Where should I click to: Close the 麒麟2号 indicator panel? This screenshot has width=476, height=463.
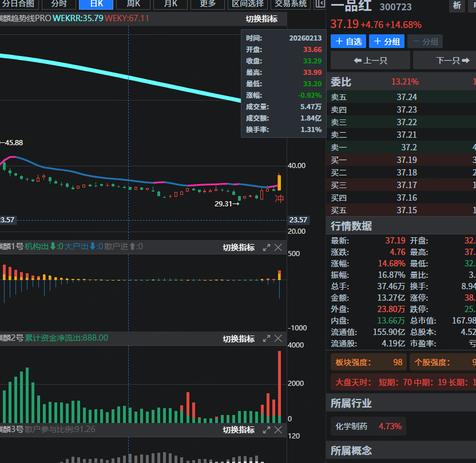click(x=278, y=338)
